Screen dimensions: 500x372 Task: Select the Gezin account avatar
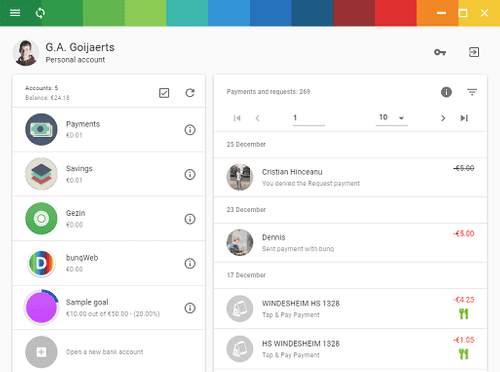click(x=41, y=219)
